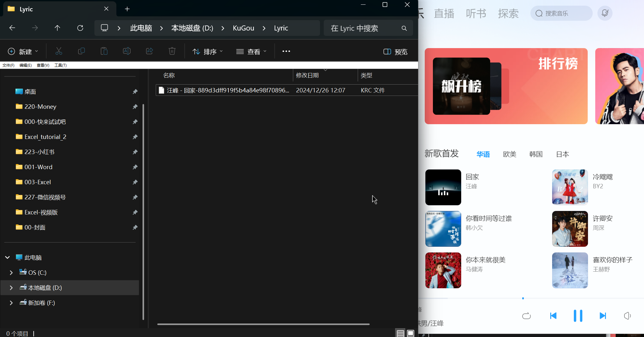Image resolution: width=644 pixels, height=337 pixels.
Task: Click the KuGou volume speaker icon
Action: pos(627,316)
